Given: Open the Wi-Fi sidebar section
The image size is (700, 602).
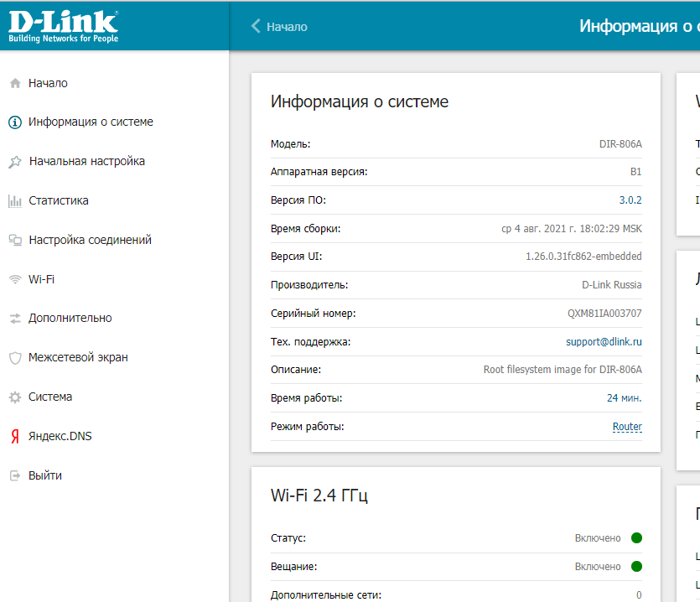Looking at the screenshot, I should 42,279.
